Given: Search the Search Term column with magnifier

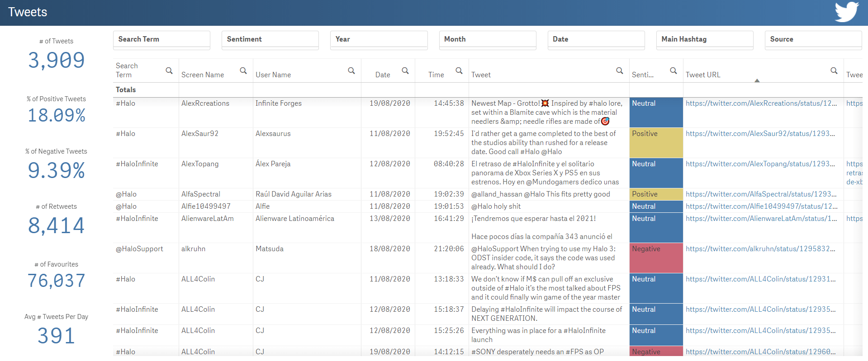Looking at the screenshot, I should 169,70.
